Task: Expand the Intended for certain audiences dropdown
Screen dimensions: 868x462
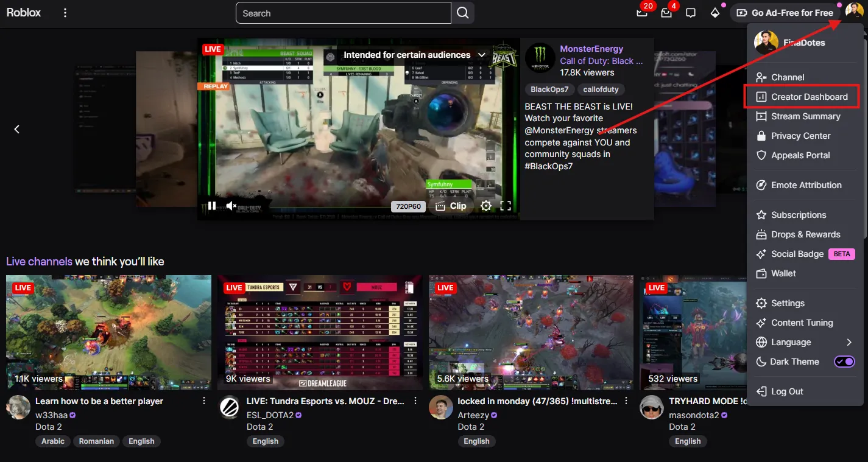Action: pyautogui.click(x=481, y=54)
